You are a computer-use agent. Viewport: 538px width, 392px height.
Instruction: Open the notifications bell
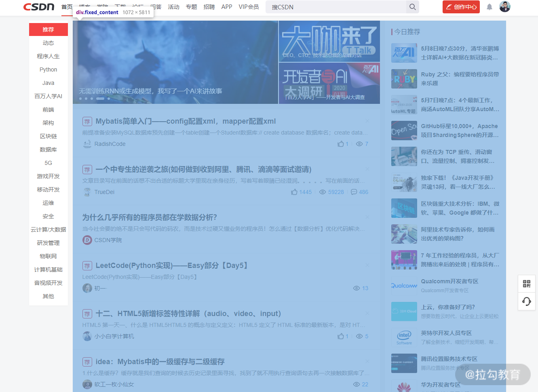[489, 7]
